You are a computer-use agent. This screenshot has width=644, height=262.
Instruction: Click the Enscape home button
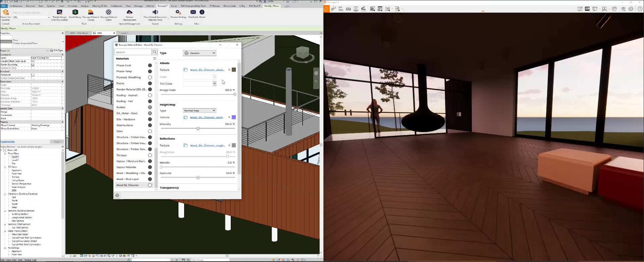coord(326,9)
